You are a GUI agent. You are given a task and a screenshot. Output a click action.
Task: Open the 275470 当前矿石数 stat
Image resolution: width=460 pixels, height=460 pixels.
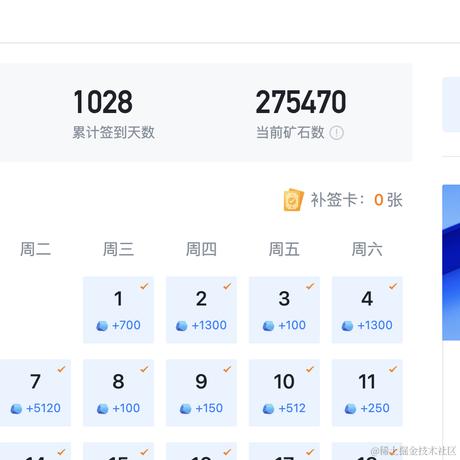pos(300,114)
